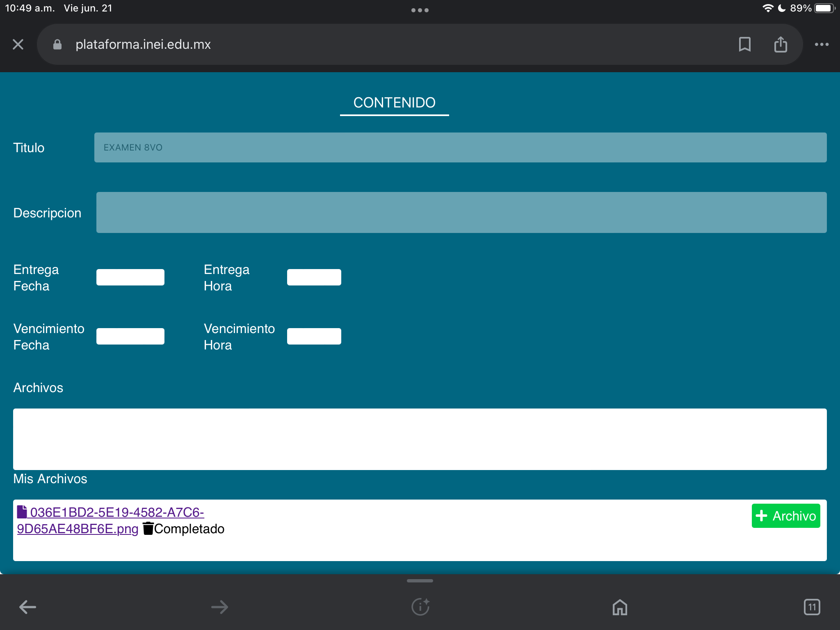Close the page with X icon
Viewport: 840px width, 630px height.
coord(18,44)
